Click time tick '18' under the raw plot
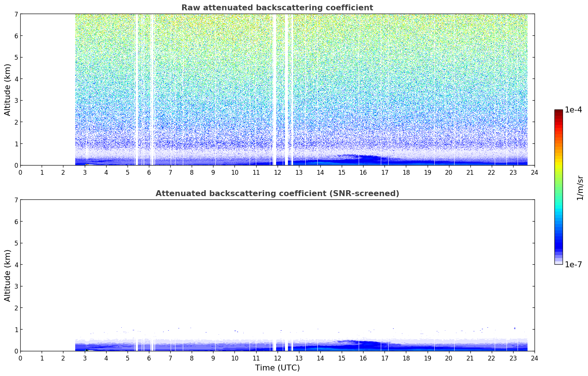The height and width of the screenshot is (376, 588). tap(406, 172)
